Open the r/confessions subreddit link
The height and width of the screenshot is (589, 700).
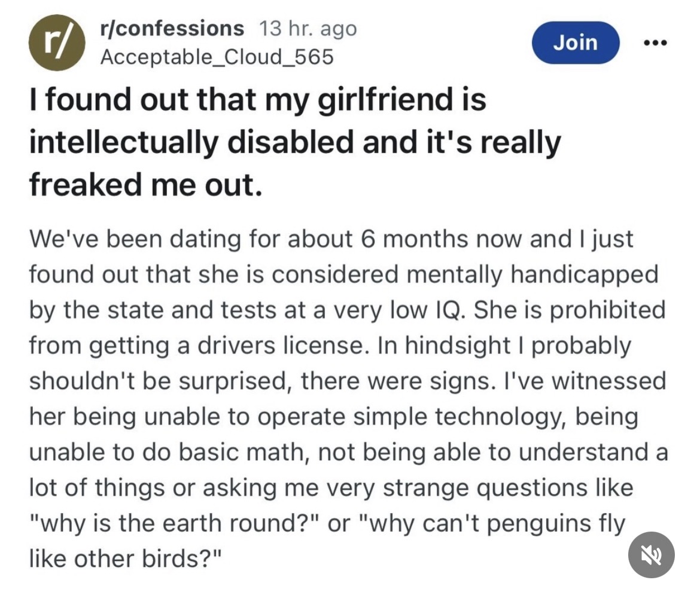click(172, 28)
